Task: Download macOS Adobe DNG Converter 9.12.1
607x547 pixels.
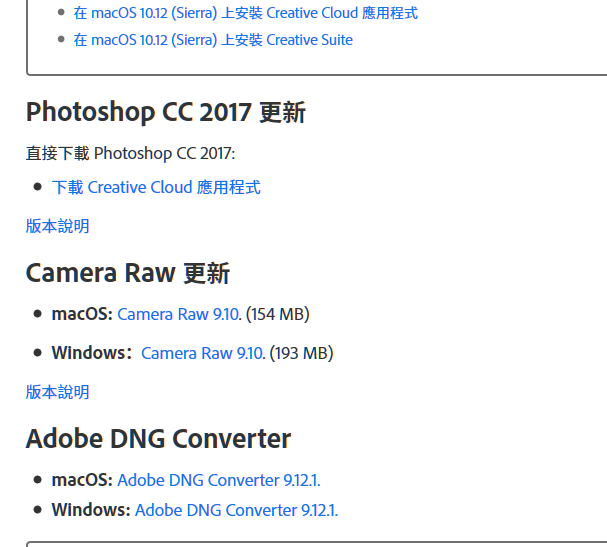Action: [219, 480]
